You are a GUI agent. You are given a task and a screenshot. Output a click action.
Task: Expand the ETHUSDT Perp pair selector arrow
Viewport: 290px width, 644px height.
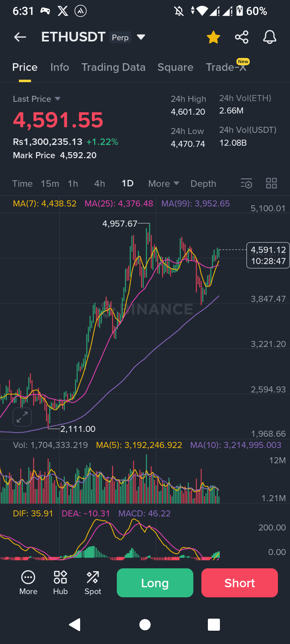141,37
